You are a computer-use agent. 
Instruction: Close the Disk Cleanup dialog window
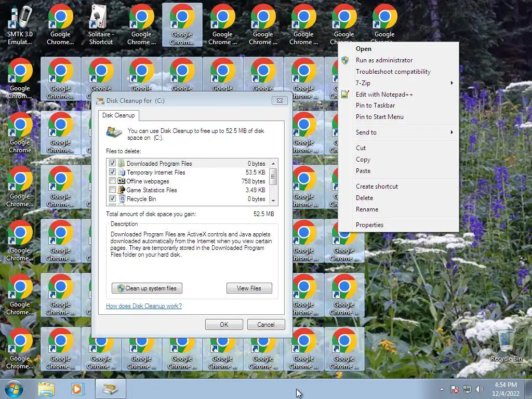[280, 100]
